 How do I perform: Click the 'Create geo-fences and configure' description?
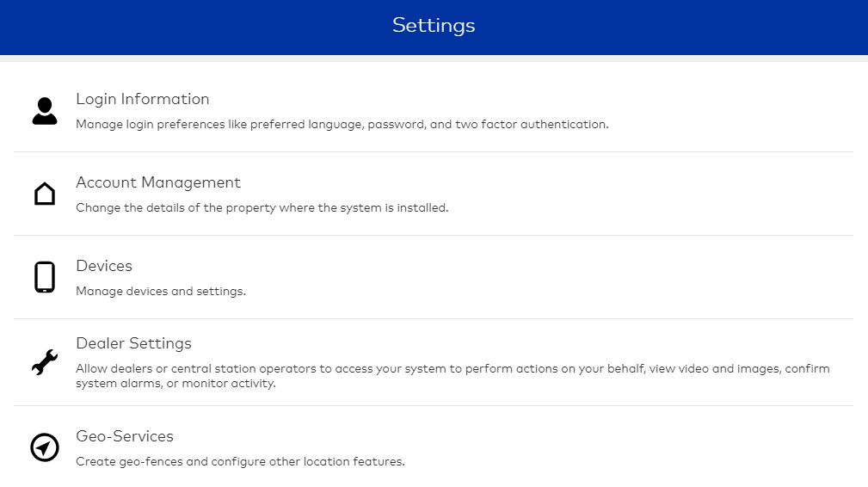pos(240,461)
